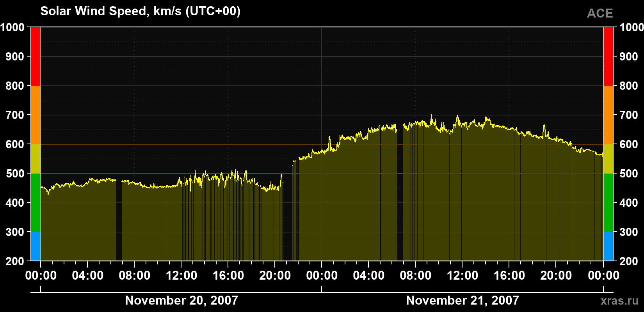Select the '20:00' tick label for November 21
The height and width of the screenshot is (312, 644).
[556, 276]
